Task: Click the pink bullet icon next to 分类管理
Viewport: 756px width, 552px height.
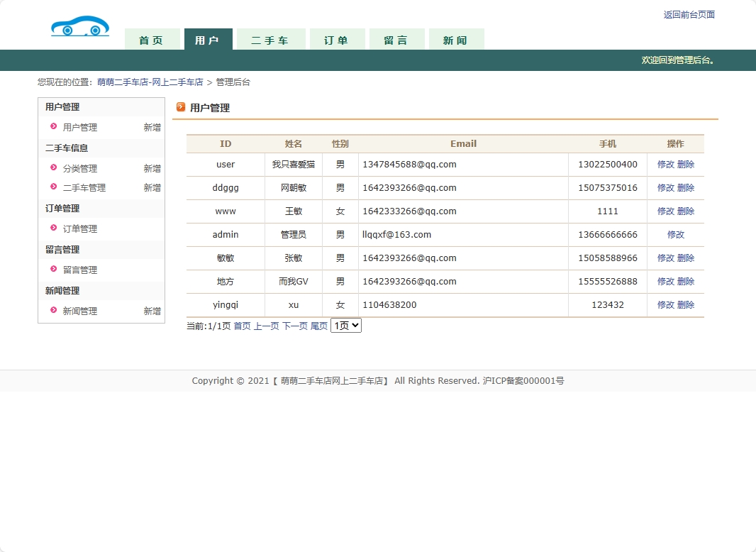Action: [x=54, y=168]
